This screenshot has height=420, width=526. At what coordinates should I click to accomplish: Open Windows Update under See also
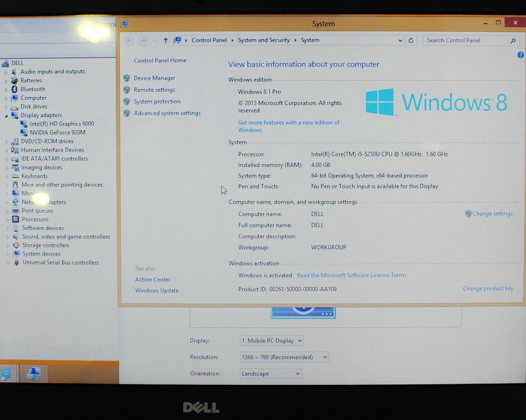156,290
